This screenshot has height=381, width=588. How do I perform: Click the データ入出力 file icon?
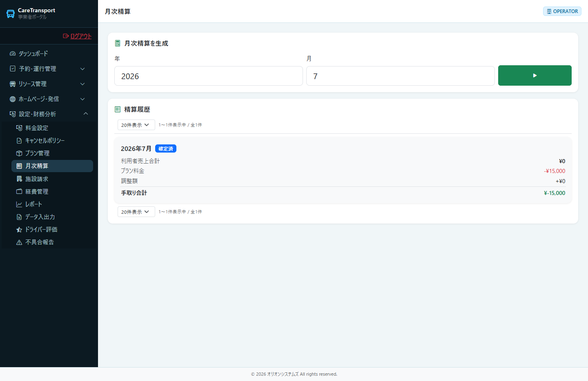[x=19, y=217]
